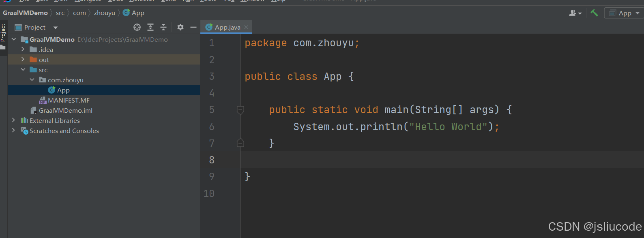Viewport: 644px width, 238px height.
Task: Click the green hammer Build Project icon
Action: click(594, 13)
